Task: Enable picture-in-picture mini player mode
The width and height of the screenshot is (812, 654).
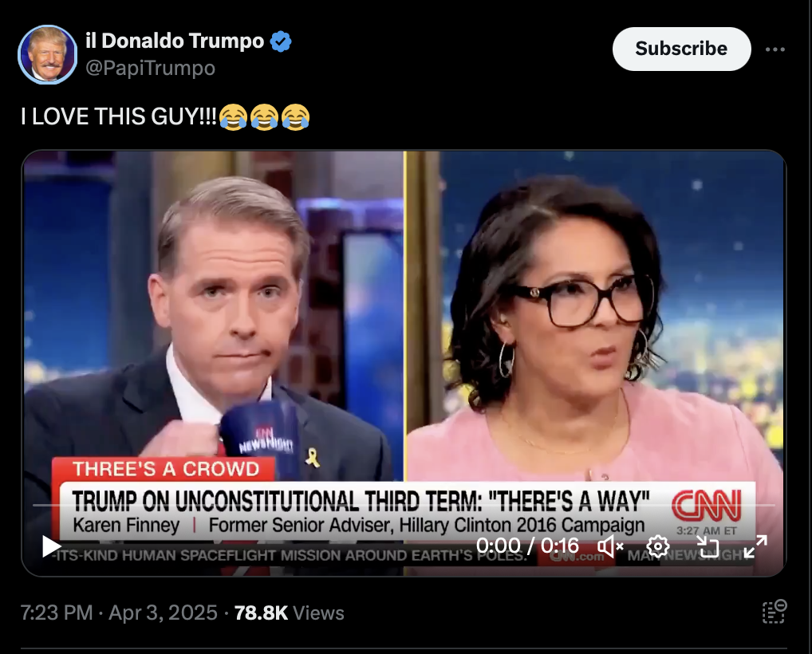Action: click(x=708, y=546)
